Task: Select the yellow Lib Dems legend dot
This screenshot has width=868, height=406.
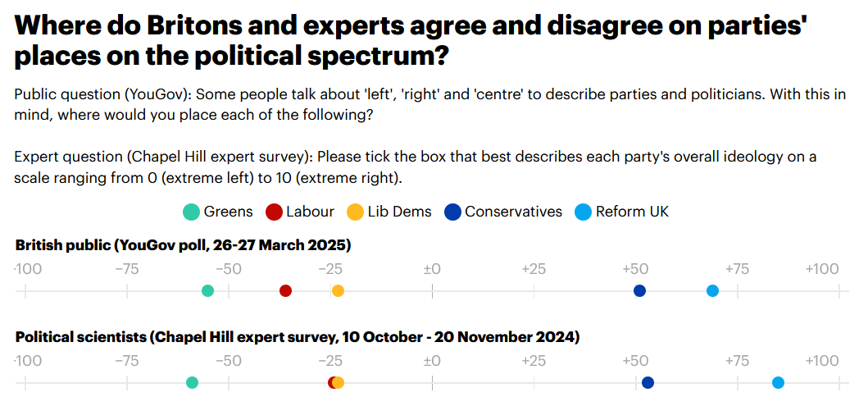Action: coord(355,212)
